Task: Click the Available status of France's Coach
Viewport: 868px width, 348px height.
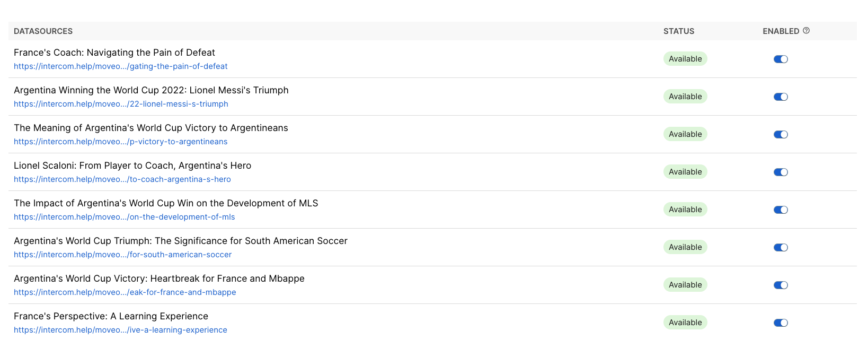Action: coord(685,59)
